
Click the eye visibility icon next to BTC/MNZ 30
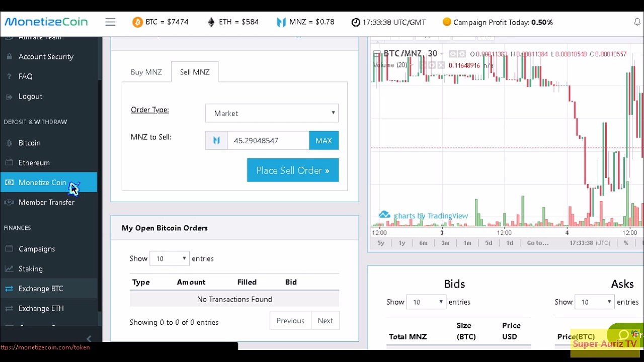click(x=452, y=54)
